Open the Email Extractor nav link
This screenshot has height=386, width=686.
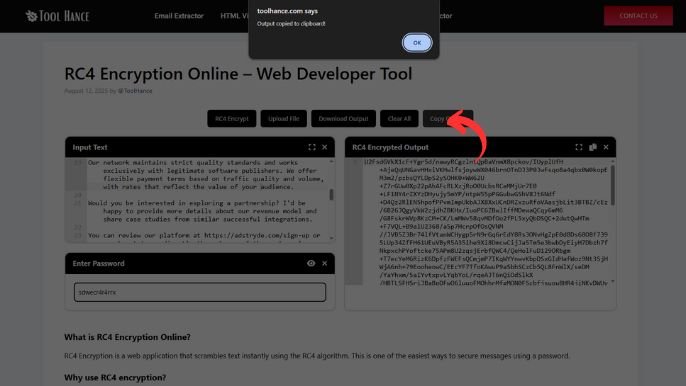[x=178, y=16]
